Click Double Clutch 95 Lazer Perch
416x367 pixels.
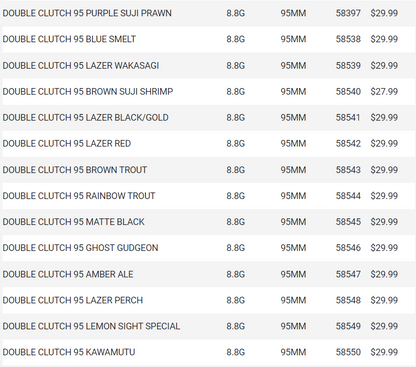pos(73,300)
